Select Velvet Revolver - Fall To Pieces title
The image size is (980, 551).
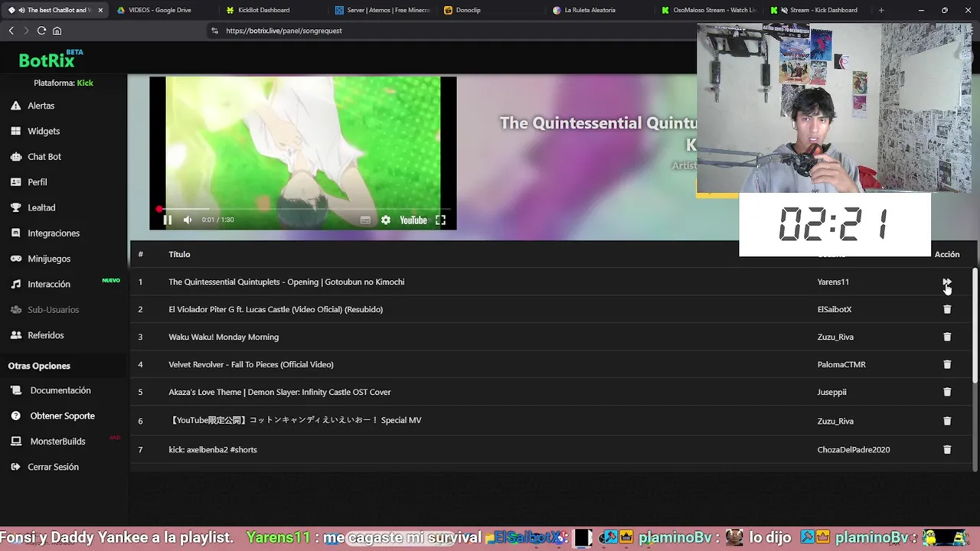[251, 364]
